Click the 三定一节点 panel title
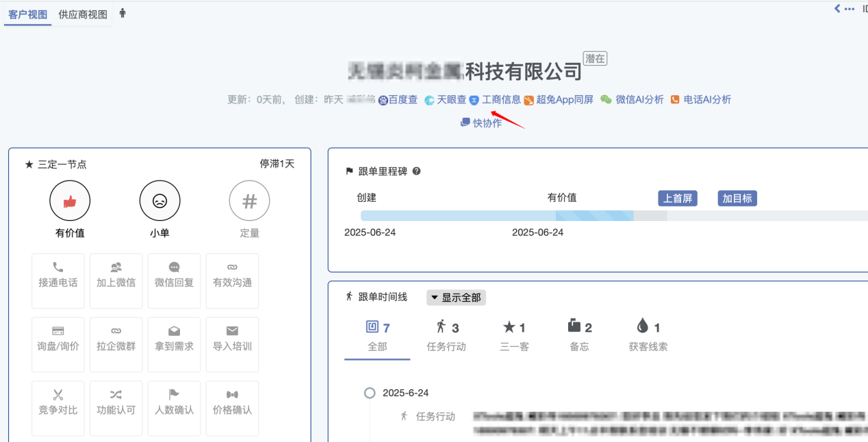This screenshot has height=442, width=868. coord(62,164)
